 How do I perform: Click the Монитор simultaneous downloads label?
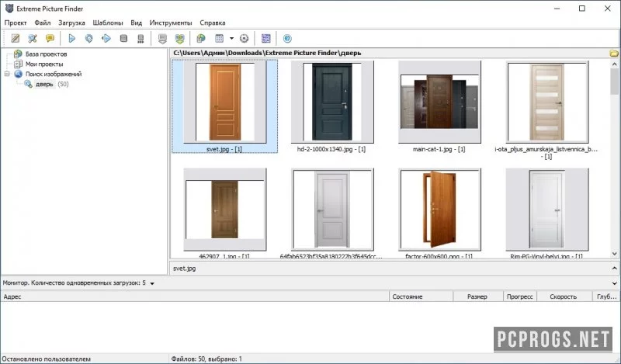[74, 283]
